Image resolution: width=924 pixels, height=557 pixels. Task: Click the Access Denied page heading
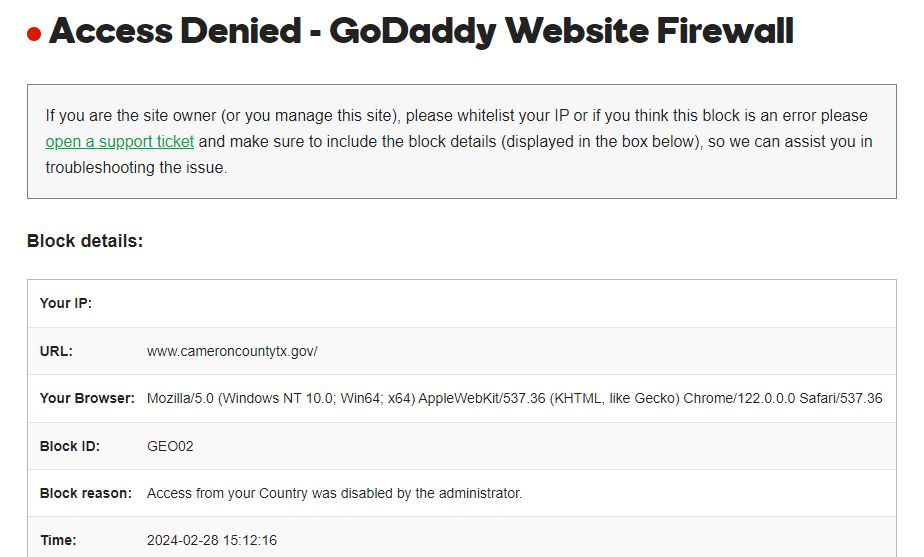[420, 33]
